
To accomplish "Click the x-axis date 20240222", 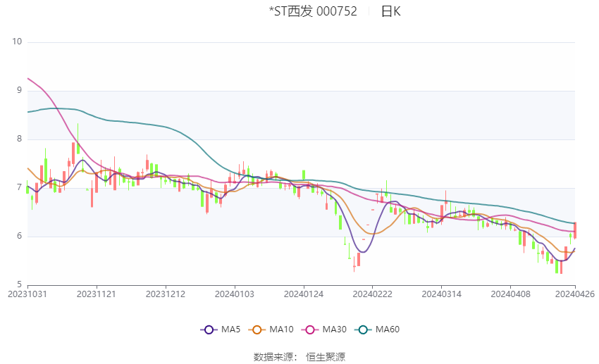I will (373, 294).
